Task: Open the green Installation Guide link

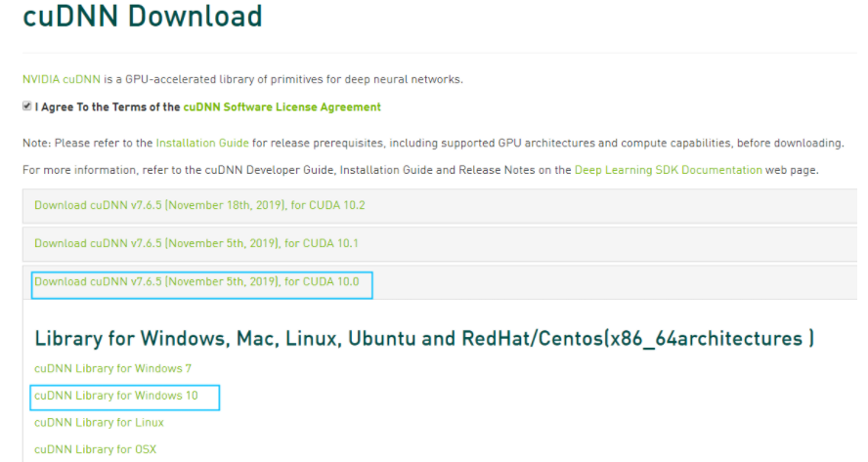Action: coord(202,143)
